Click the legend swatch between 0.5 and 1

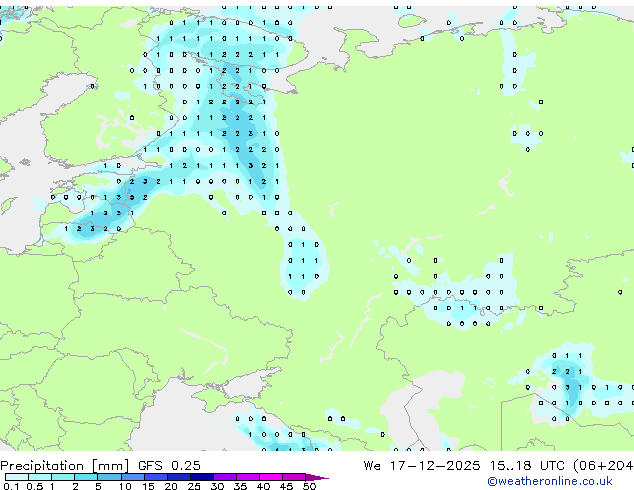[40, 477]
